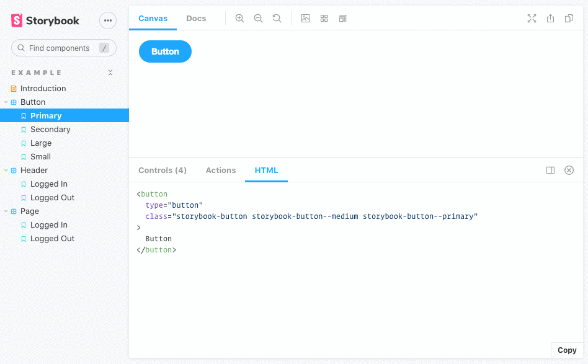Image resolution: width=588 pixels, height=364 pixels.
Task: Change addon panel orientation with the split icon
Action: pos(550,170)
